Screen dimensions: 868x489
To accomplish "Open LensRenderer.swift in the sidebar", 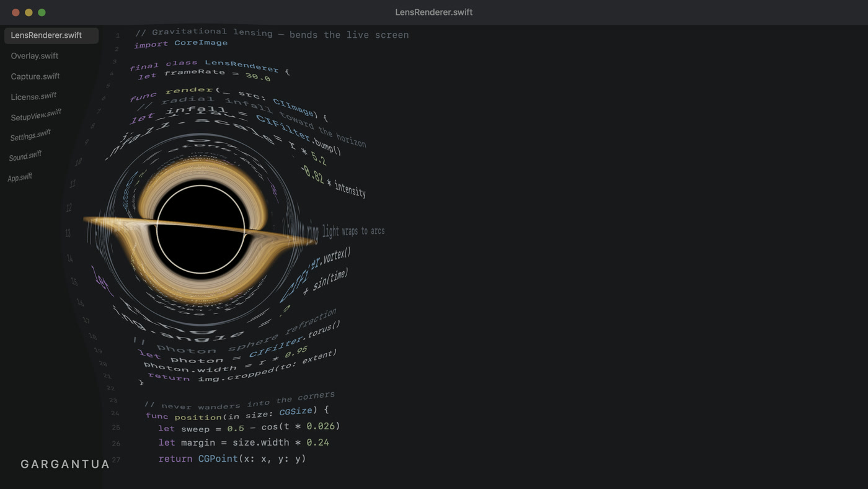I will (x=51, y=35).
